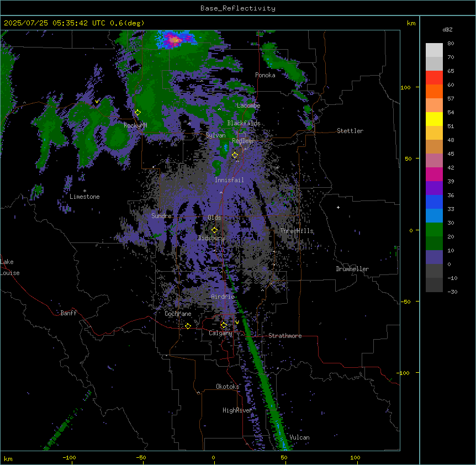Select the magenta swatch in the dBZ legend

pos(434,174)
